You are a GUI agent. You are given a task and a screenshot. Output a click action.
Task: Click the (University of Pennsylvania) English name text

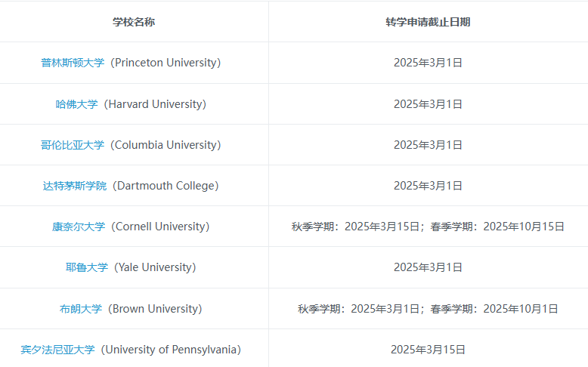[x=171, y=350]
